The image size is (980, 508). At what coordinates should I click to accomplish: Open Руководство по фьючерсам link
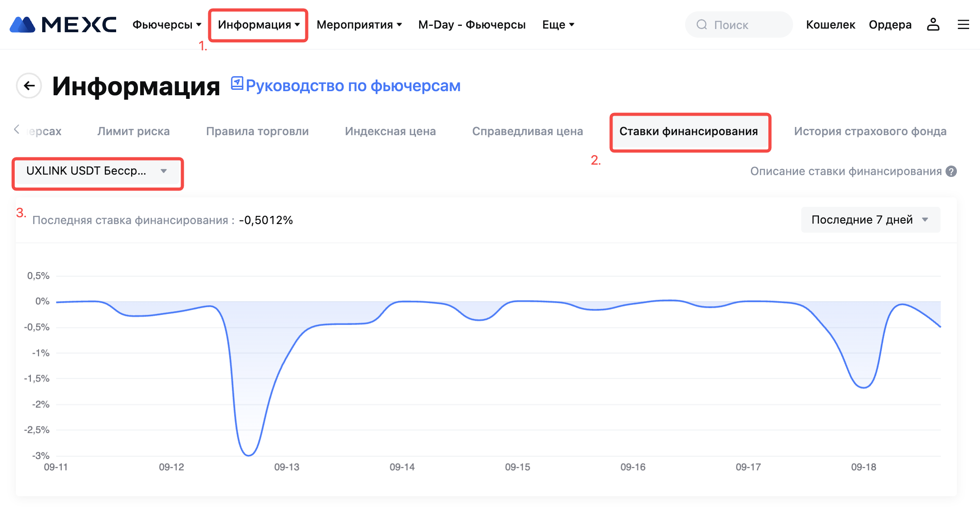353,86
